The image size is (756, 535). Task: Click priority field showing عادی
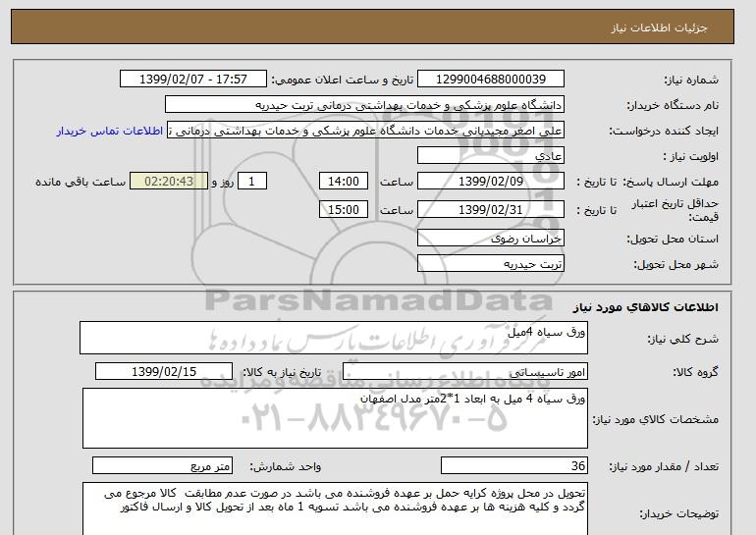click(490, 156)
